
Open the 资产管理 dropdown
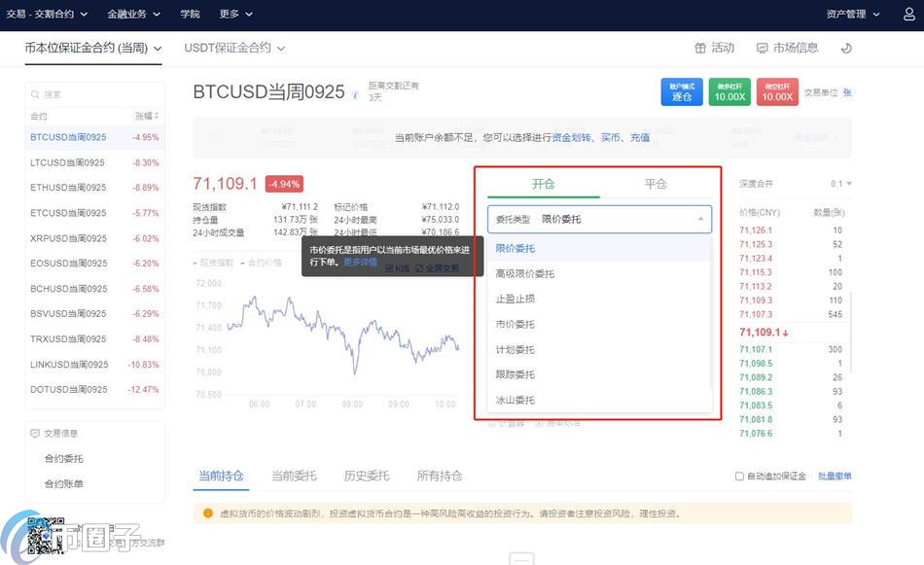853,15
